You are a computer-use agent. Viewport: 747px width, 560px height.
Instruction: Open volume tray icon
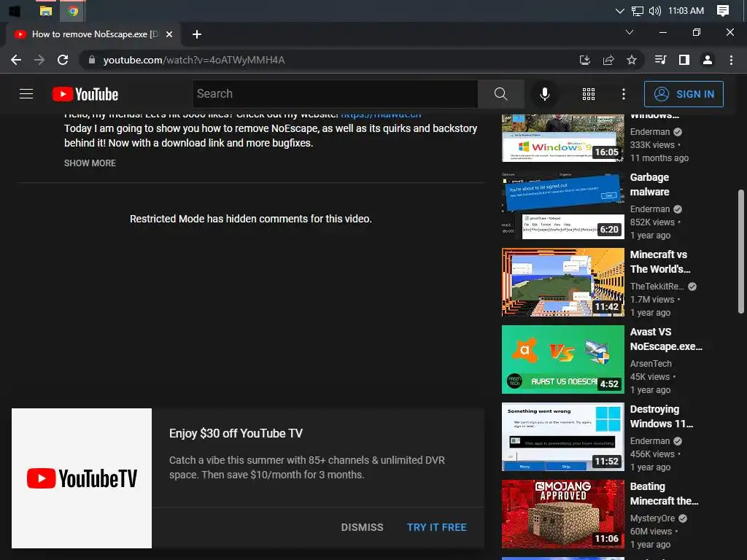coord(654,10)
